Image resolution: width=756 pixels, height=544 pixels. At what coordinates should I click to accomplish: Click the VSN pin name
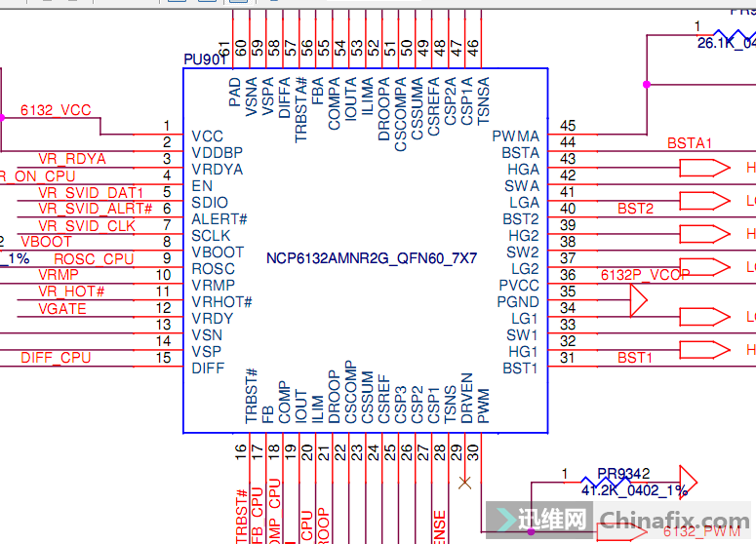point(207,334)
